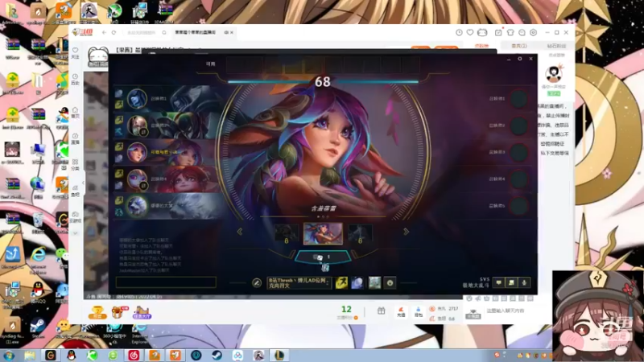Click the reroll dice button
This screenshot has width=644, height=362.
323,257
